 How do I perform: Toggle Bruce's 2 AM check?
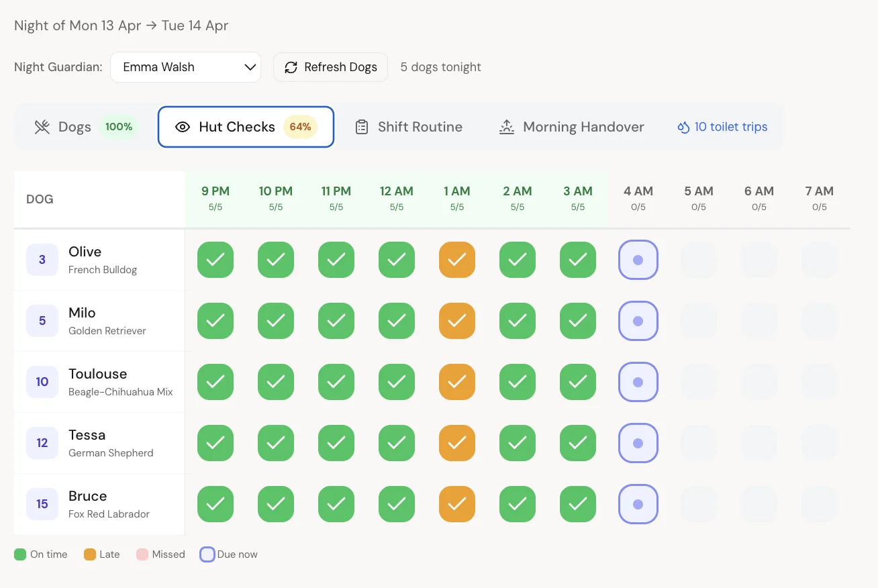tap(518, 504)
